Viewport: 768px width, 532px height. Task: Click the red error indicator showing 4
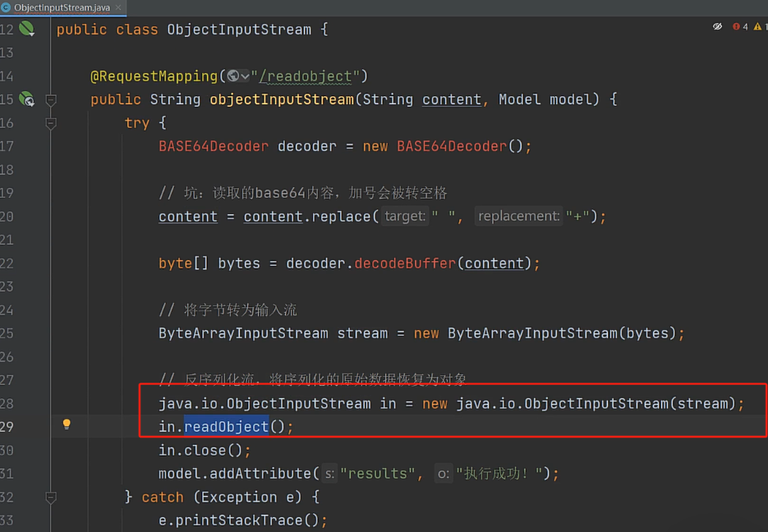739,27
